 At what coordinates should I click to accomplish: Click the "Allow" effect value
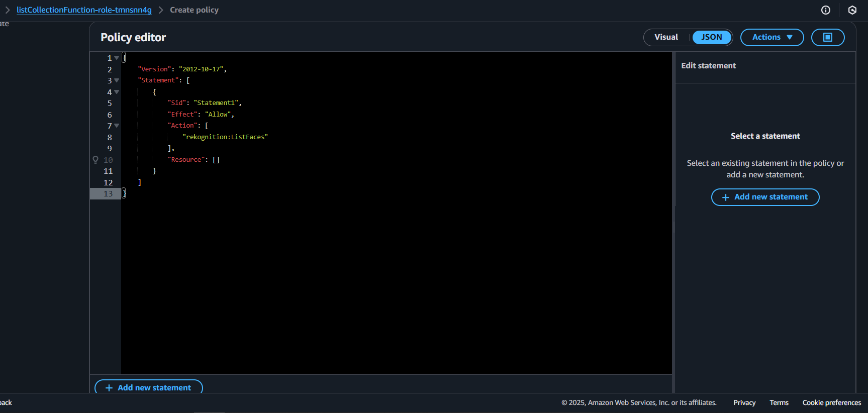pos(218,114)
